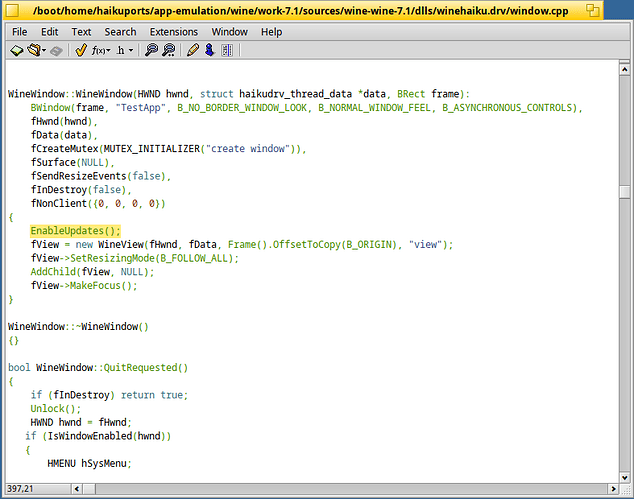Click the vertical scrollbar down arrow
The image size is (634, 499).
(x=625, y=478)
